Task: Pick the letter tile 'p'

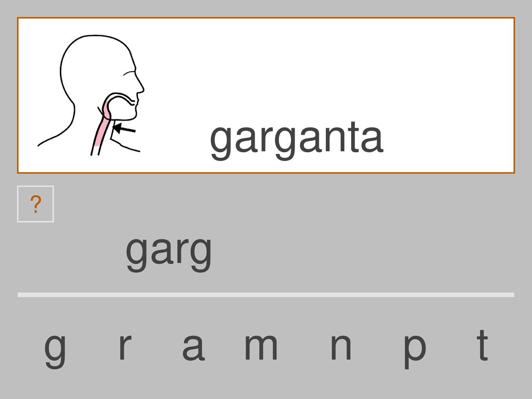Action: pyautogui.click(x=415, y=351)
